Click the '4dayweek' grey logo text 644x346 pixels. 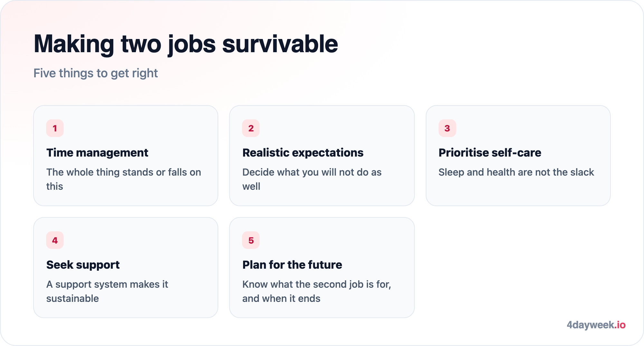pyautogui.click(x=591, y=325)
